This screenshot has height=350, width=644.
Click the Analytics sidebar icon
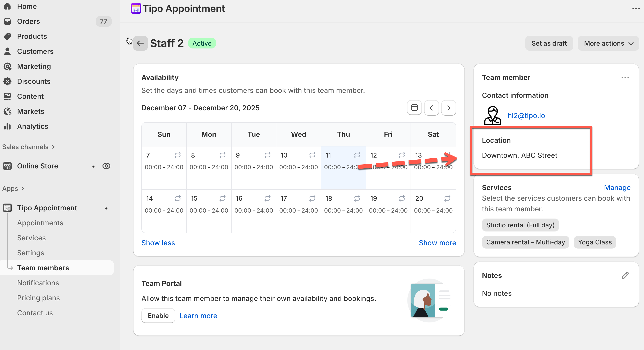7,126
